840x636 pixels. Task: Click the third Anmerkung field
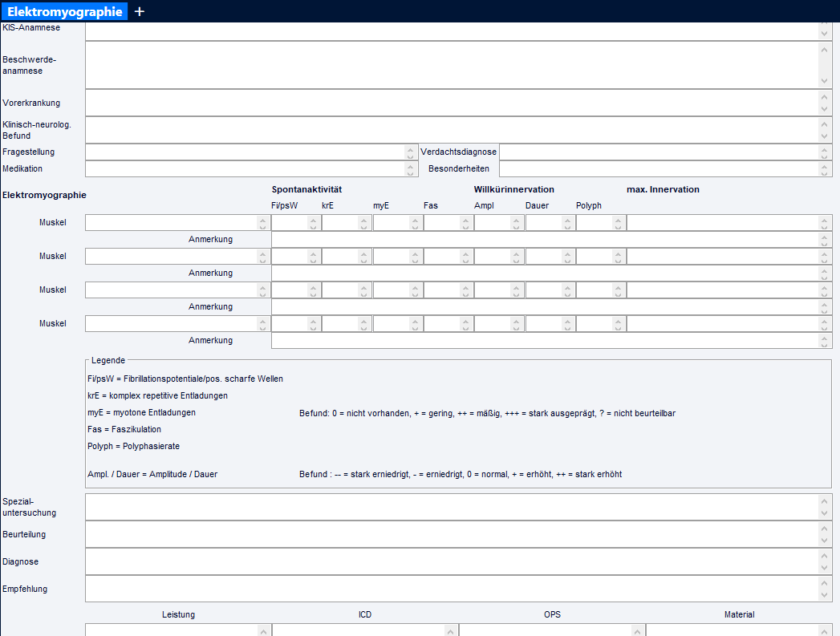click(552, 306)
